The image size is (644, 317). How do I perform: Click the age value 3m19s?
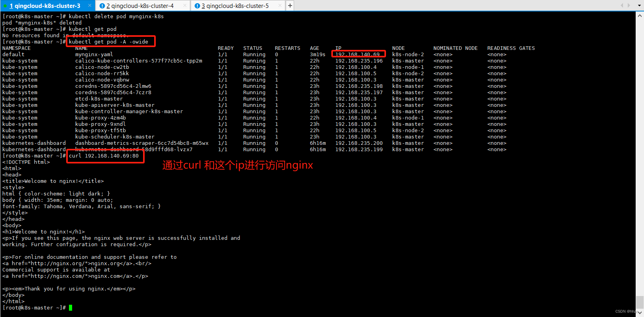(x=317, y=55)
